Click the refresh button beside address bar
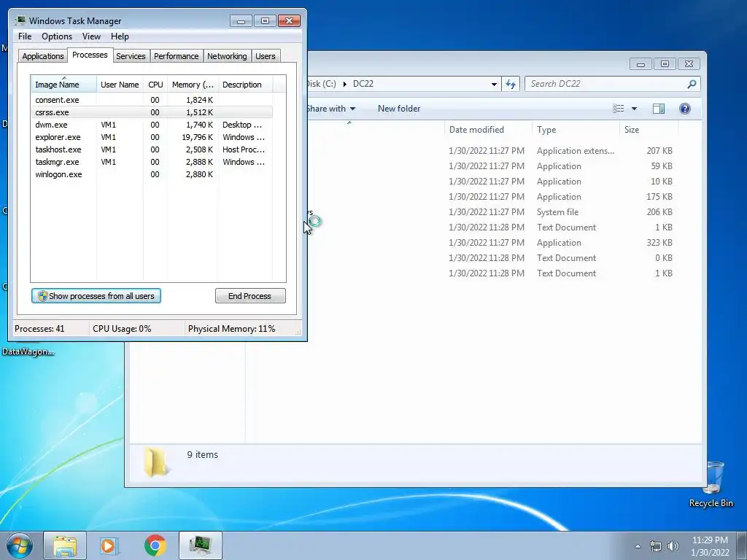 (510, 85)
